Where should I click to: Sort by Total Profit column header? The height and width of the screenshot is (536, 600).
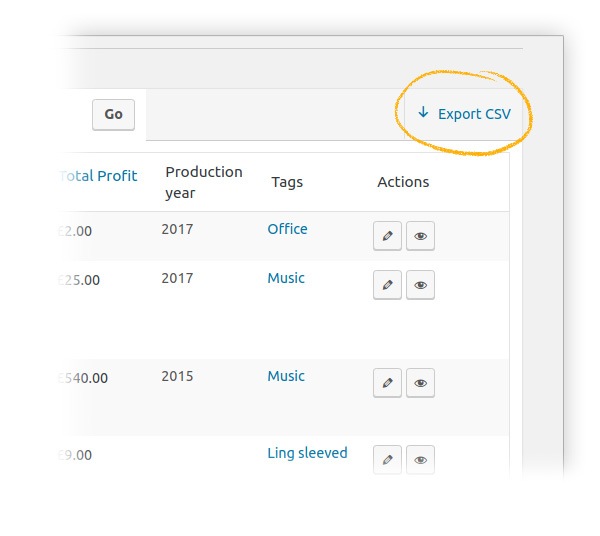click(x=98, y=176)
